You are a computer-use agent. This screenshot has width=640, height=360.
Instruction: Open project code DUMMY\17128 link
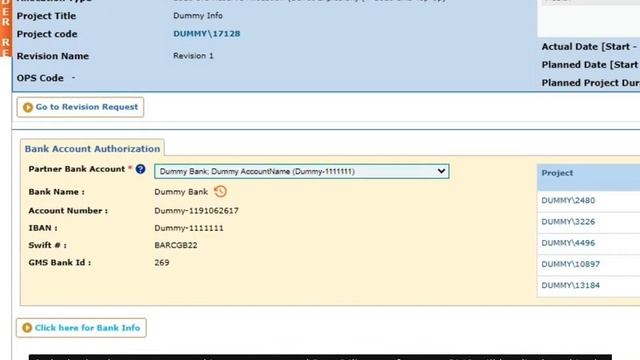point(207,34)
